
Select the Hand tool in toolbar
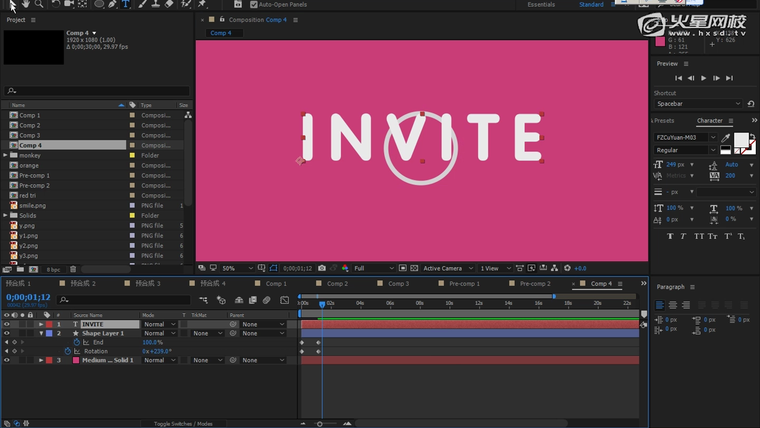pos(25,4)
